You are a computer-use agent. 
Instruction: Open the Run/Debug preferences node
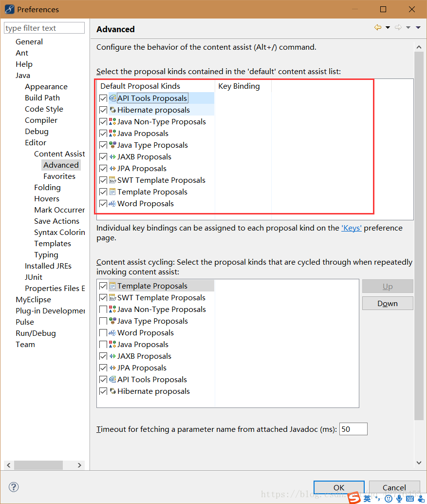36,333
